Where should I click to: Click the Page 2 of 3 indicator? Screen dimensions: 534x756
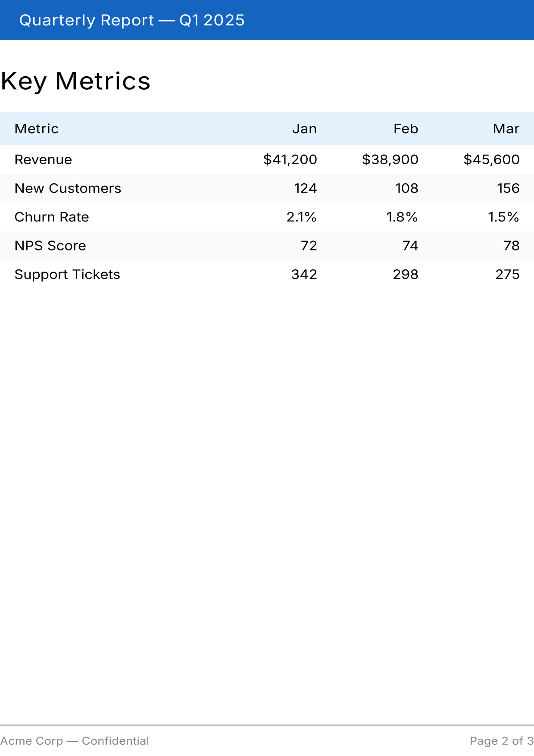pos(501,741)
